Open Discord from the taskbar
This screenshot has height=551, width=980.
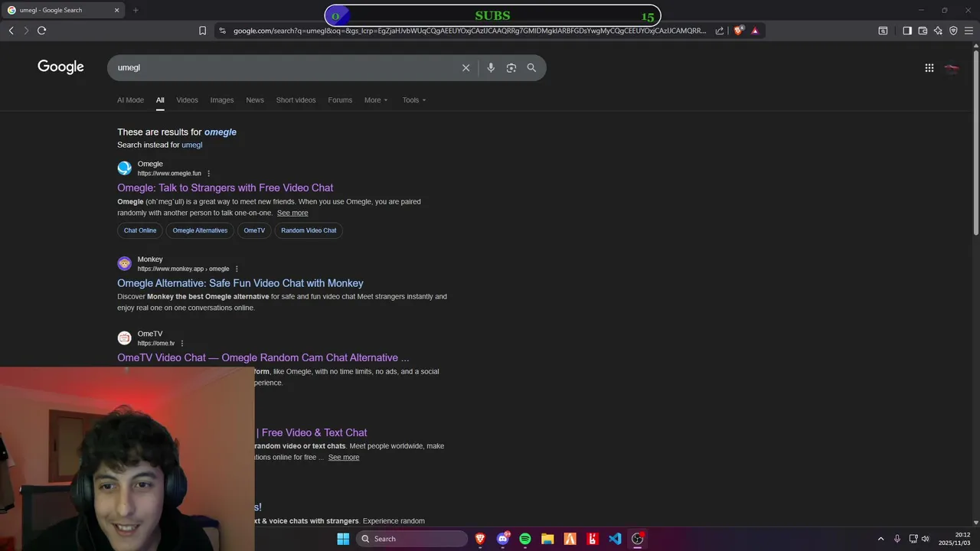click(503, 539)
